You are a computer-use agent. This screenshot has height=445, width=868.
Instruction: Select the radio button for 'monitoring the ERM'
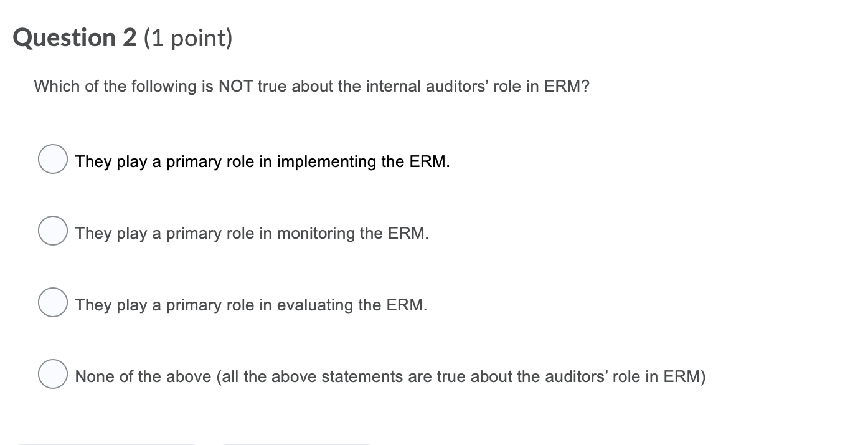tap(52, 231)
